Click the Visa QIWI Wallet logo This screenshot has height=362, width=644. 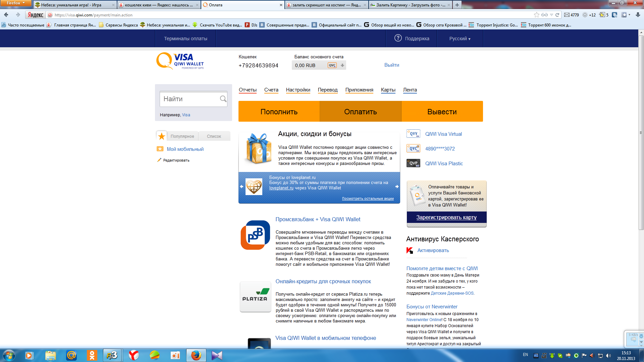pyautogui.click(x=180, y=61)
